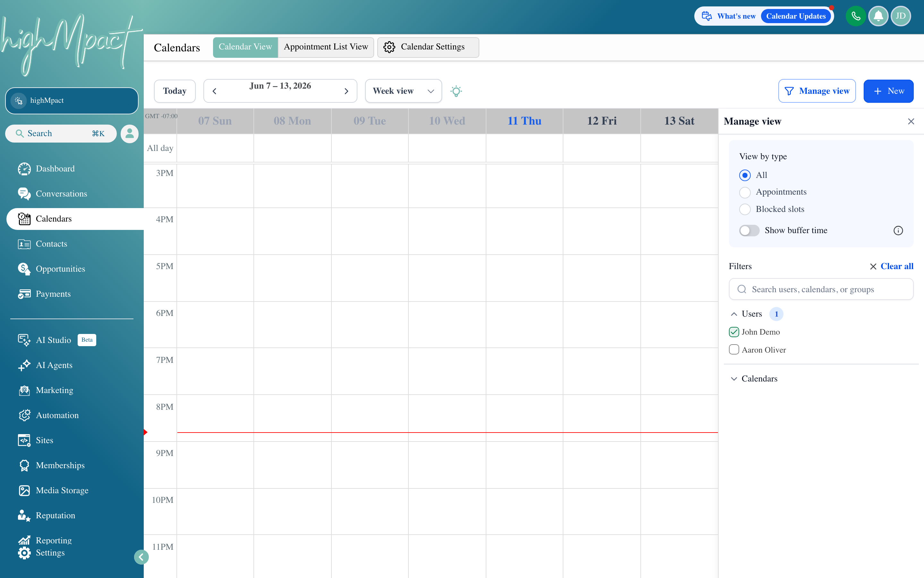Uncheck John Demo user filter
Viewport: 924px width, 578px height.
click(x=734, y=332)
